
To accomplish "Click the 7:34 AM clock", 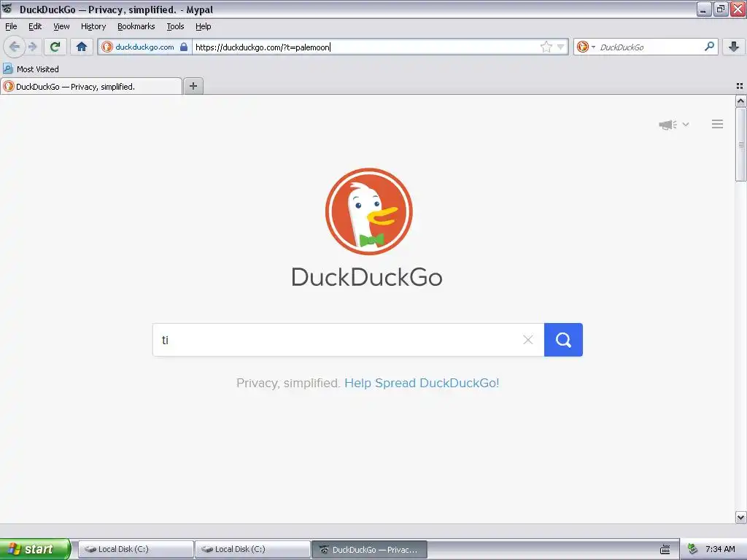I will [x=720, y=549].
